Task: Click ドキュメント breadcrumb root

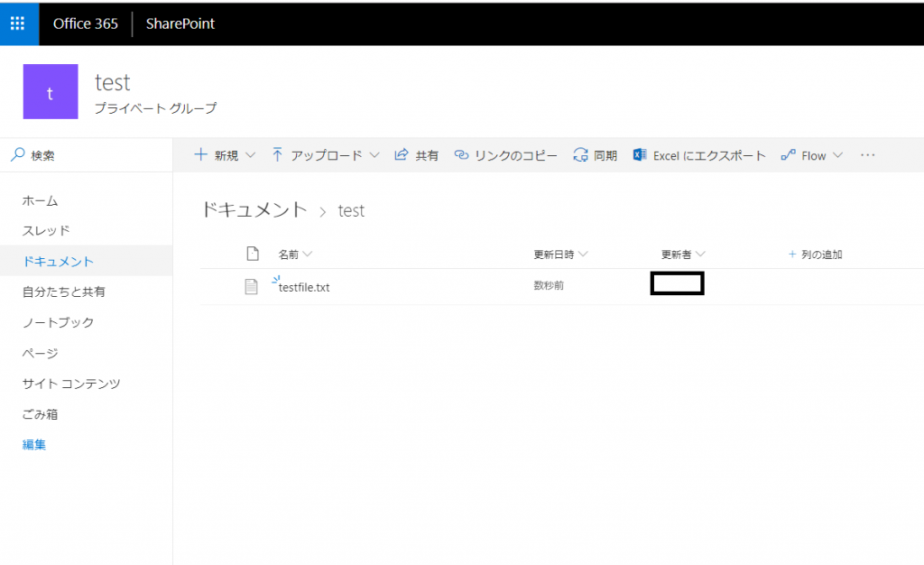Action: [x=254, y=209]
